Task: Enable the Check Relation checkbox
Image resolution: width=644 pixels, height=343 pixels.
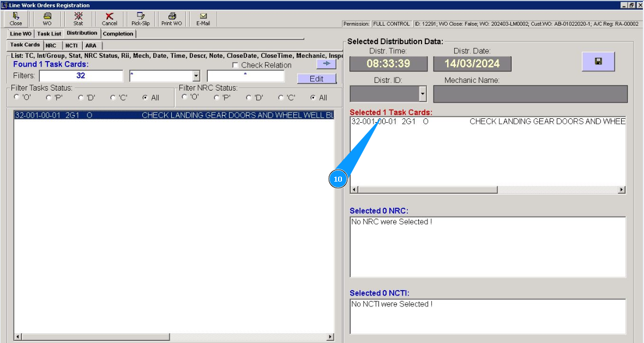Action: 236,65
